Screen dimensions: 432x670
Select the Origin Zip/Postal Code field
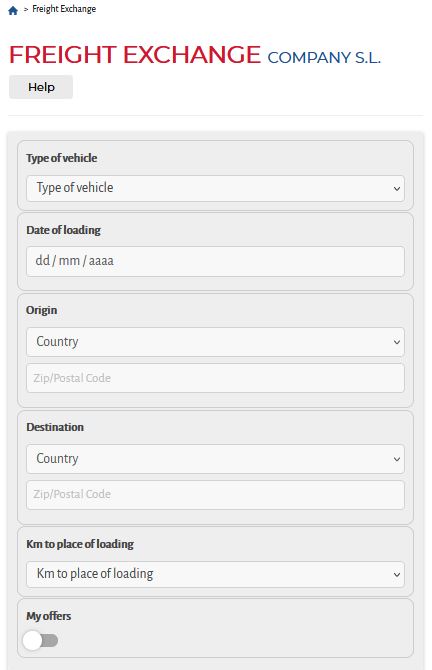(x=215, y=378)
